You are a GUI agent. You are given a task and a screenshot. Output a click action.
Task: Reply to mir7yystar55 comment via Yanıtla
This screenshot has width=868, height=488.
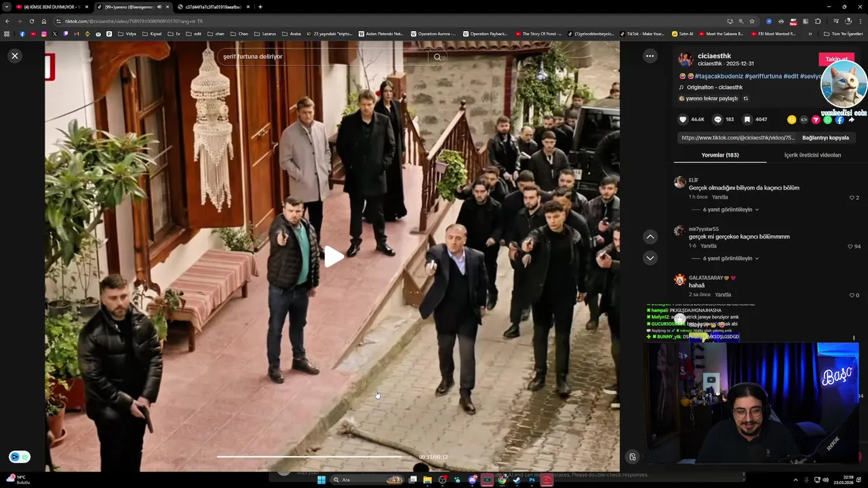click(x=709, y=246)
